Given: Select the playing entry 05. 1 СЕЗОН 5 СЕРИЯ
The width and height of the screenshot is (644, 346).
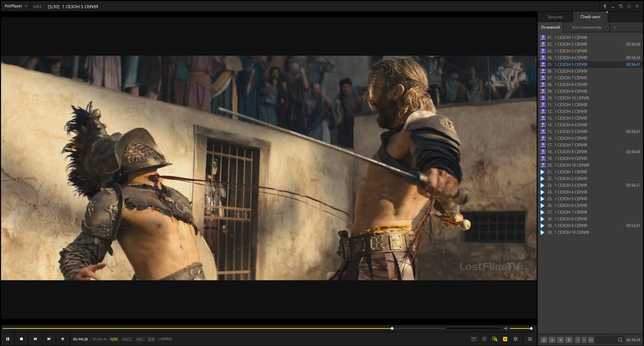Looking at the screenshot, I should (590, 64).
